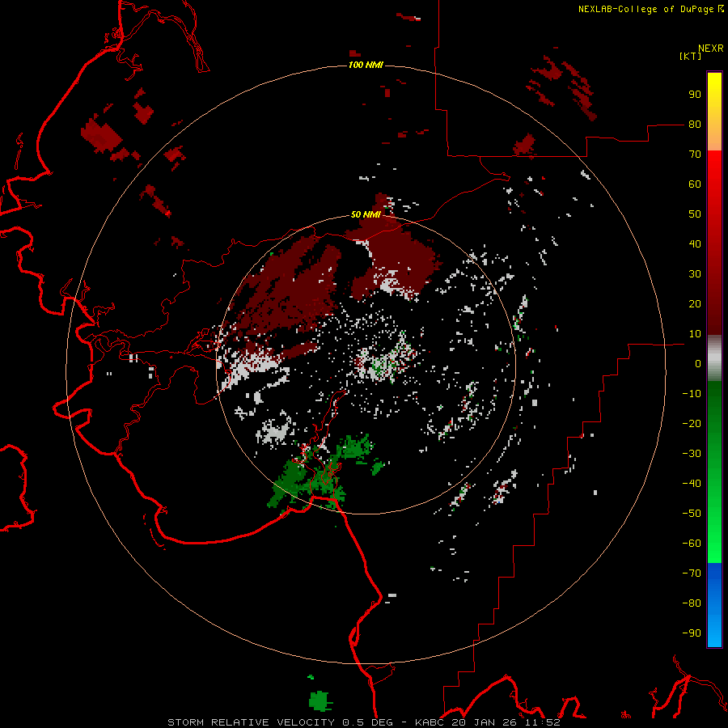This screenshot has width=728, height=728.
Task: Click the blue bottom segment of color bar
Action: click(x=714, y=605)
